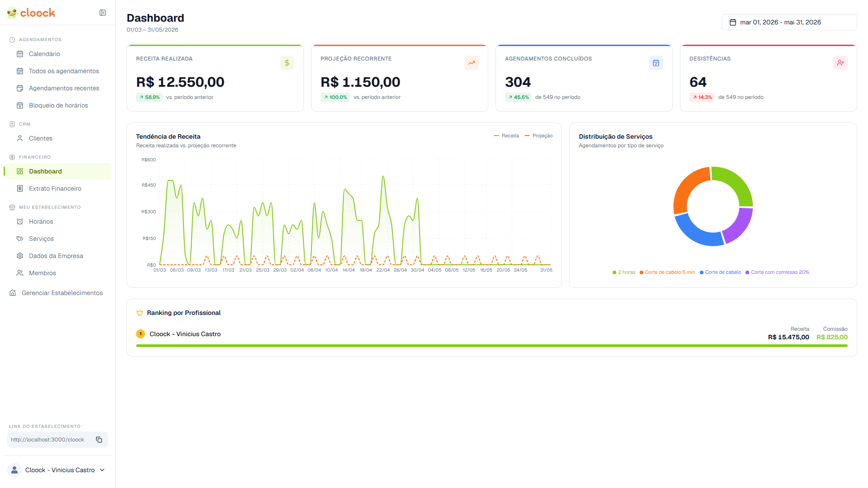Open Todos os agendamentos from sidebar
This screenshot has width=868, height=488.
[64, 71]
